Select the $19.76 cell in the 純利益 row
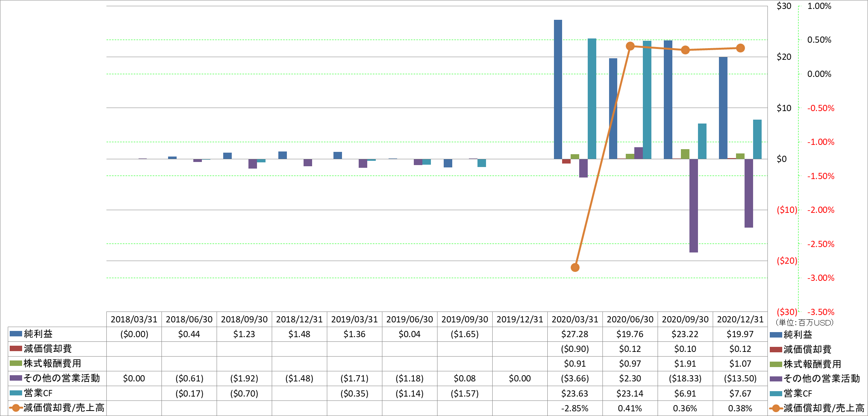Screen dimensions: 868x416 [x=630, y=334]
